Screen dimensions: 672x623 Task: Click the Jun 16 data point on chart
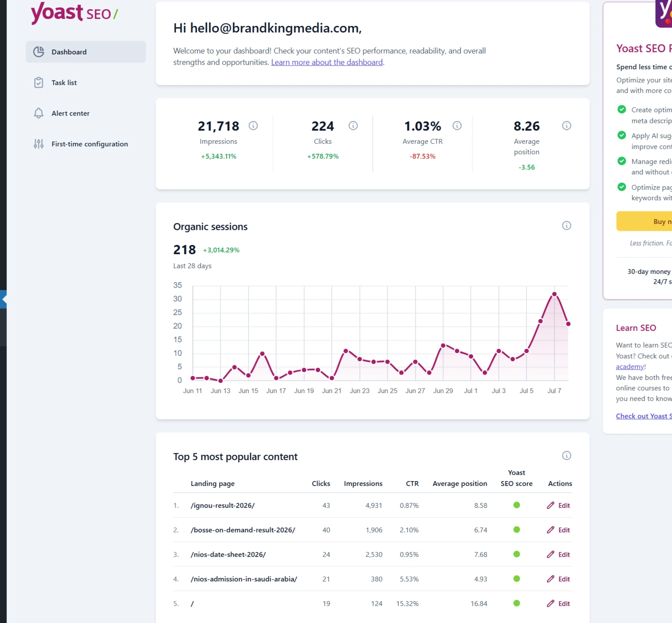(x=262, y=353)
